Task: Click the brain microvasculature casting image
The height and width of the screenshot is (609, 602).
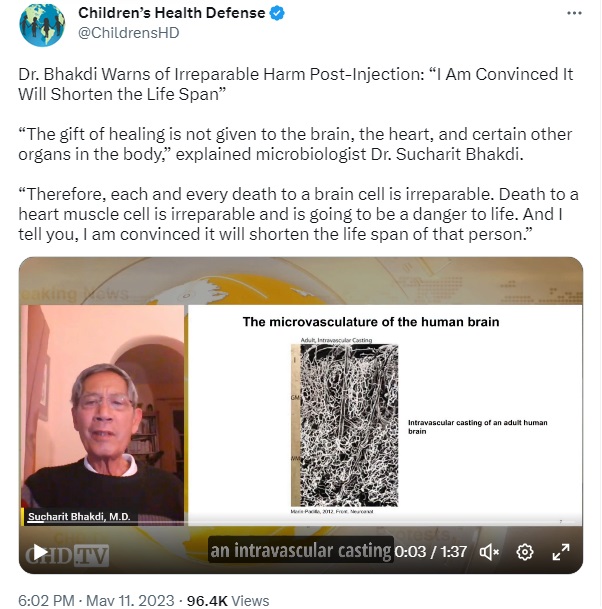Action: pos(344,425)
